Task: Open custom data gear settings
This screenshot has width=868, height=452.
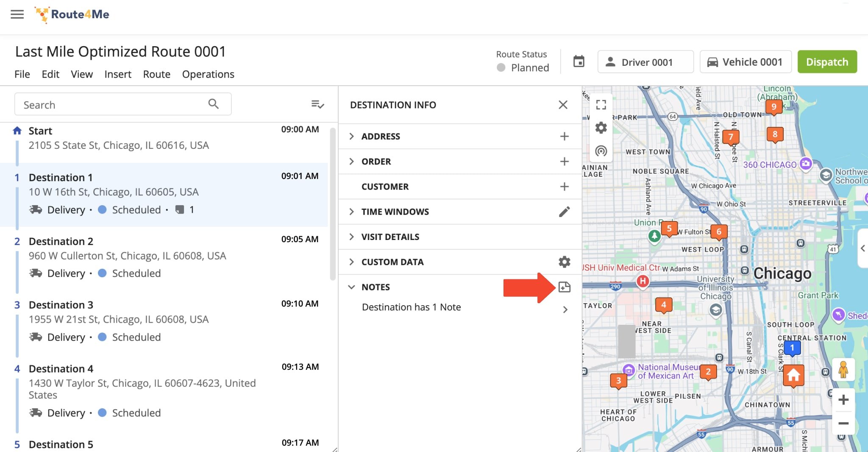Action: (564, 262)
